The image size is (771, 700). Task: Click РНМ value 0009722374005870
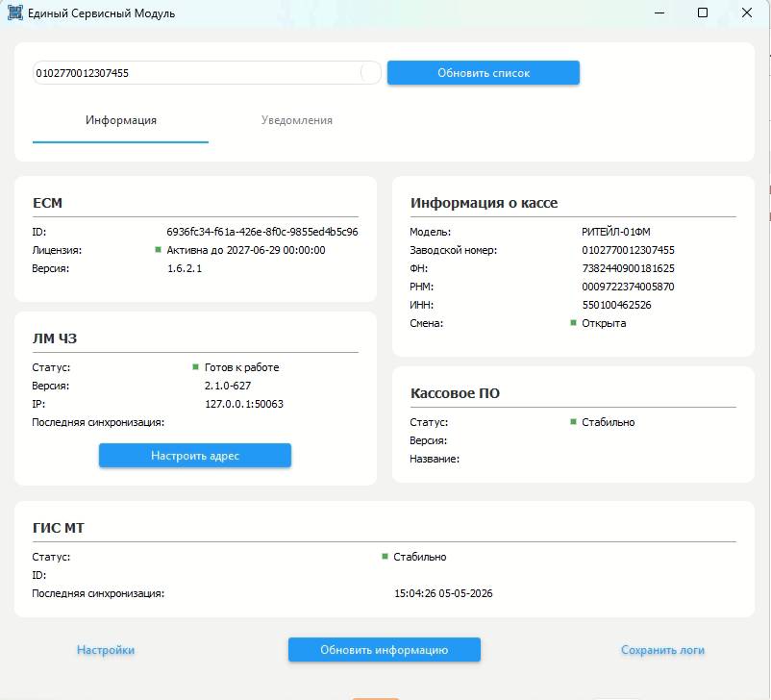point(628,287)
